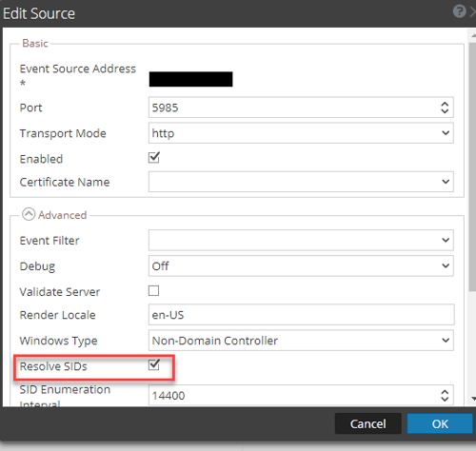Open the help question mark icon
Image resolution: width=476 pixels, height=451 pixels.
[459, 11]
